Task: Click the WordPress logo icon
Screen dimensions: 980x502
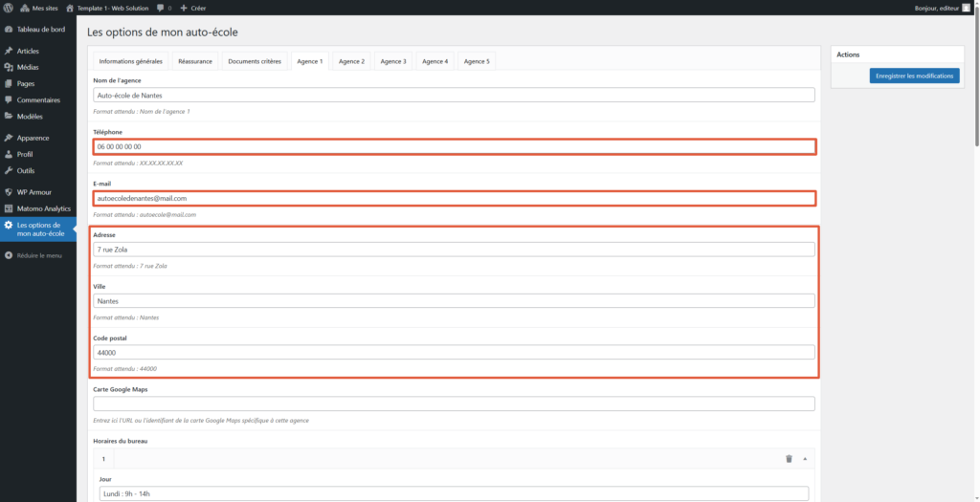Action: 9,8
